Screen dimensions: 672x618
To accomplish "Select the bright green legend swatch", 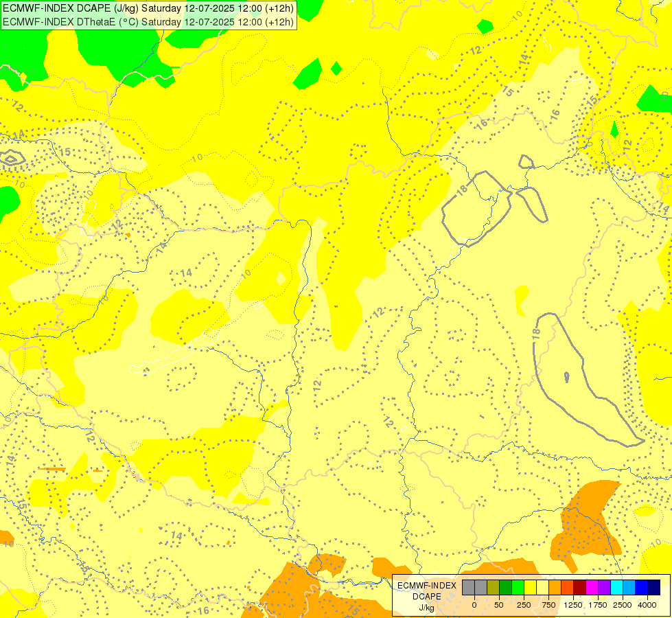I will pos(518,587).
